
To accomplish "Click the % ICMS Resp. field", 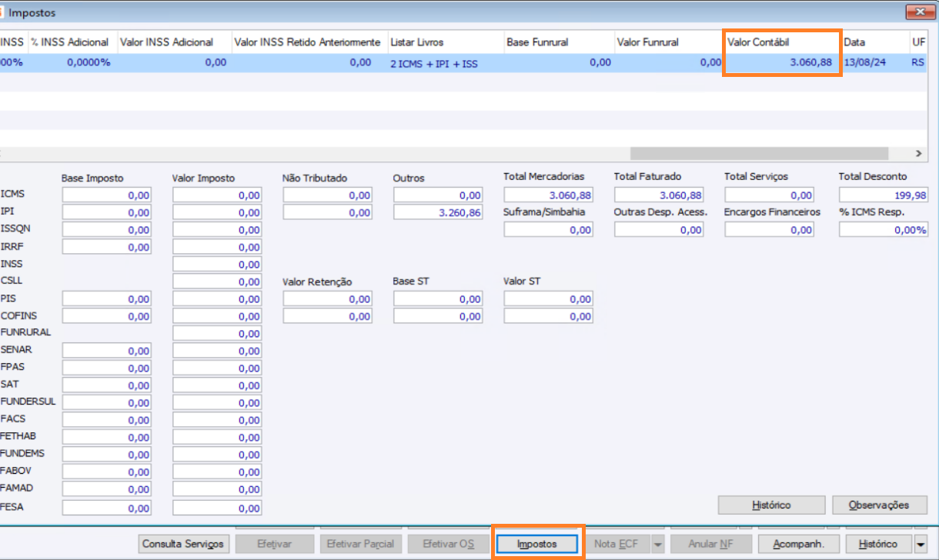I will [884, 229].
